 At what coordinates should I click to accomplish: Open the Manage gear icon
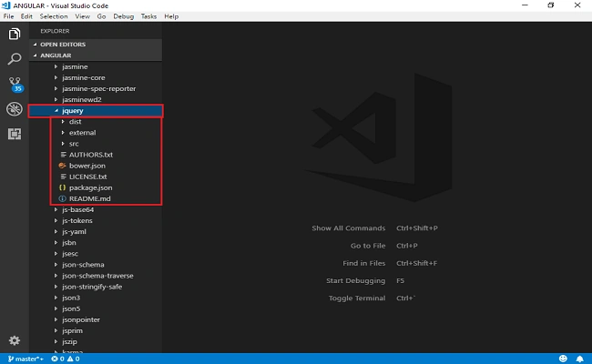tap(15, 340)
